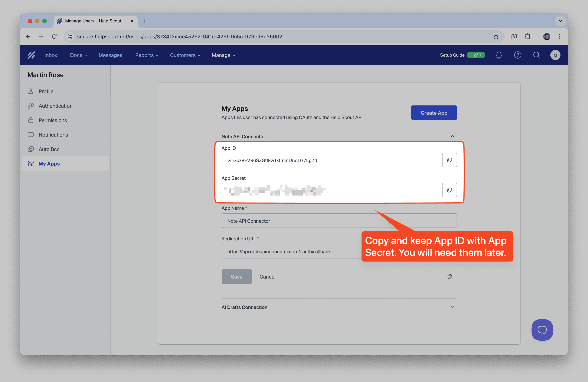Open Profile in sidebar
This screenshot has width=588, height=382.
click(65, 91)
